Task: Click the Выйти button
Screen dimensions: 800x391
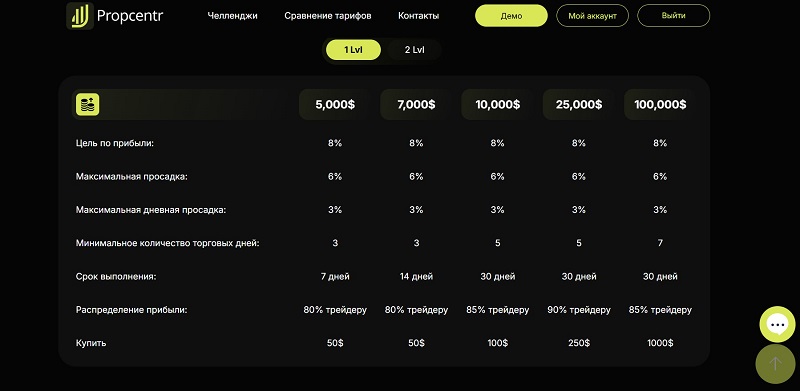Action: [x=673, y=15]
